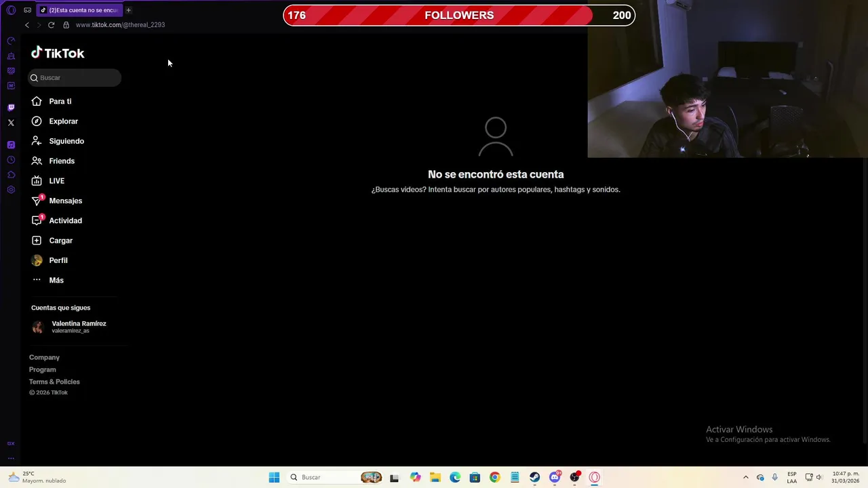Image resolution: width=868 pixels, height=488 pixels.
Task: Select the TikTok browser tab
Action: tap(79, 10)
